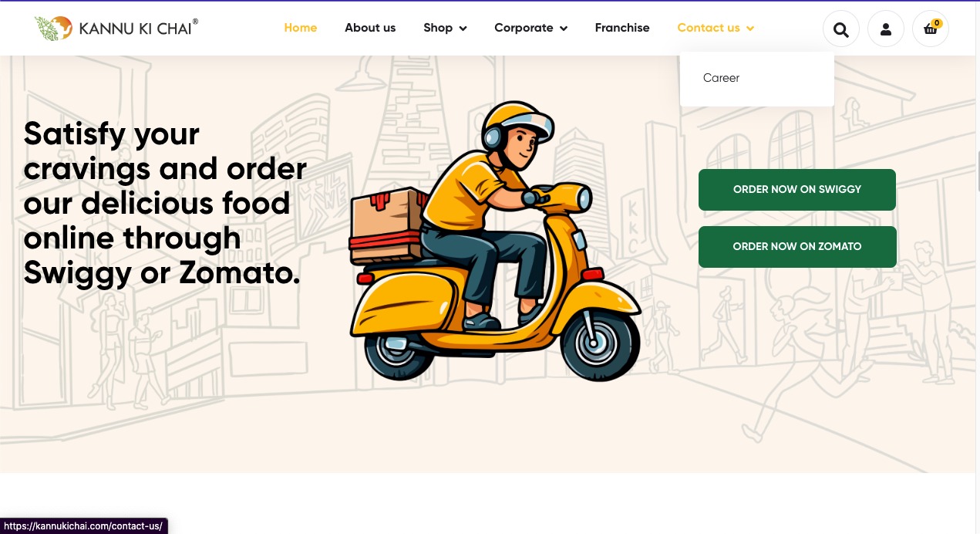Viewport: 980px width, 534px height.
Task: Open the Franchise page link
Action: (622, 28)
